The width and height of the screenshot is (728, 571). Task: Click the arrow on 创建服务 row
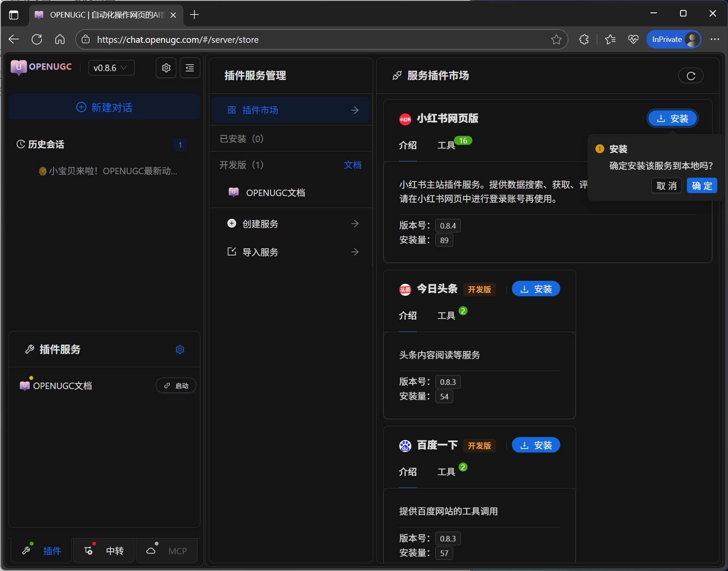[355, 224]
